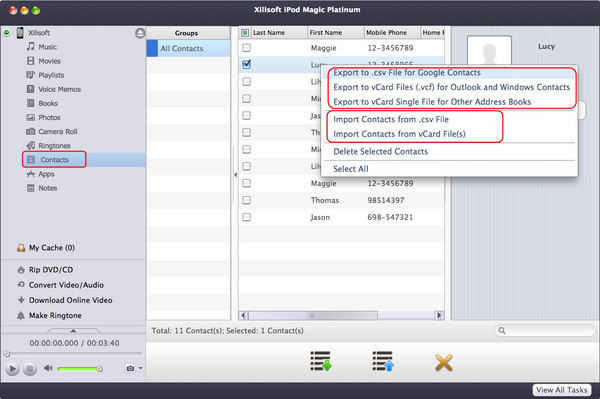The image size is (600, 399).
Task: Sort by Mobile Phone column header
Action: (x=392, y=33)
